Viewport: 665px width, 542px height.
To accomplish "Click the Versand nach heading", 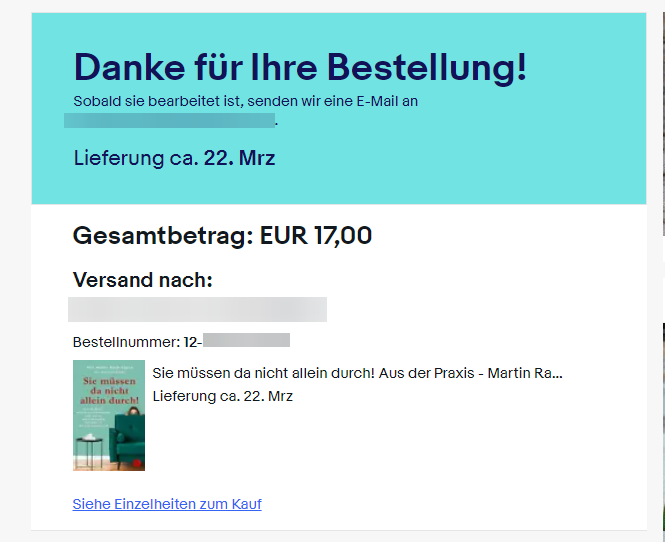I will coord(142,280).
